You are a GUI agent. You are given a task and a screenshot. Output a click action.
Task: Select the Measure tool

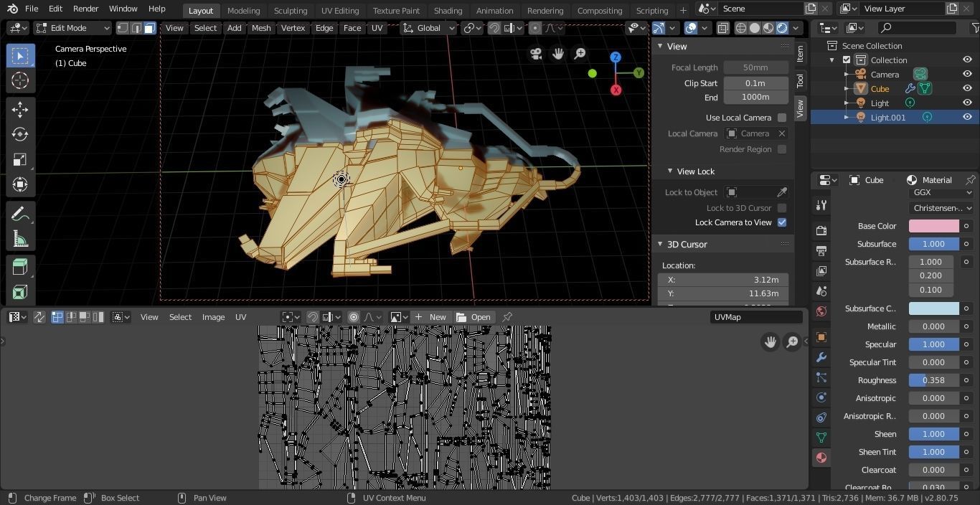pos(20,239)
